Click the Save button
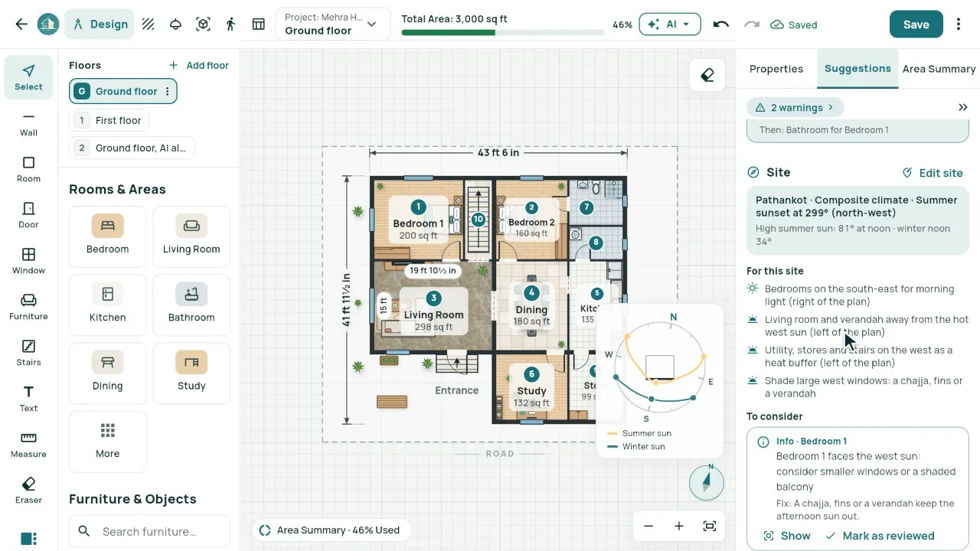 916,24
